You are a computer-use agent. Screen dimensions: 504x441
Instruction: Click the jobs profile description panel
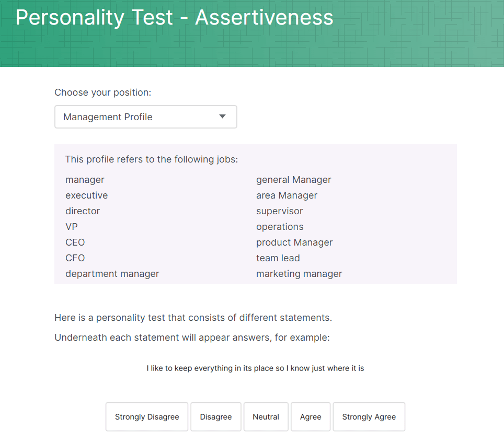(255, 214)
